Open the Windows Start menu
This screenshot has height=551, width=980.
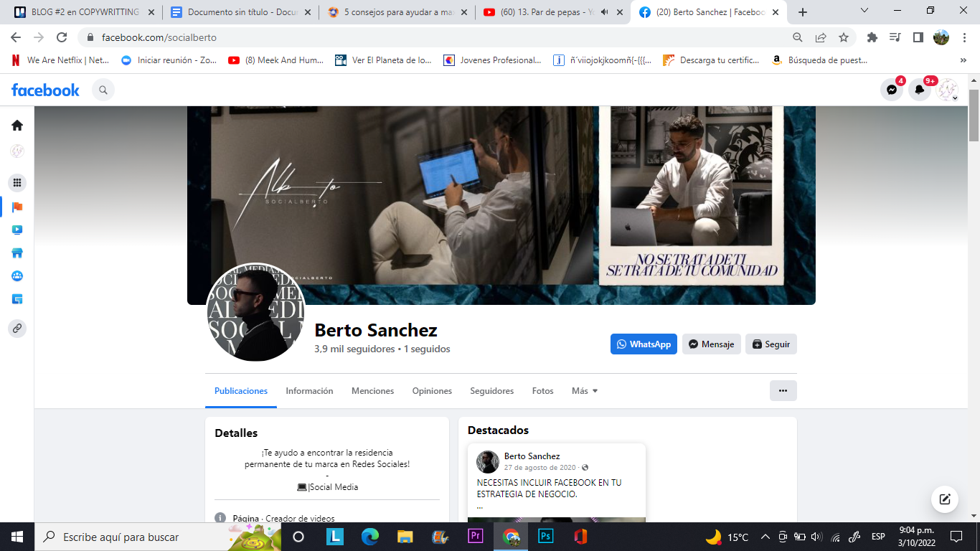point(17,537)
